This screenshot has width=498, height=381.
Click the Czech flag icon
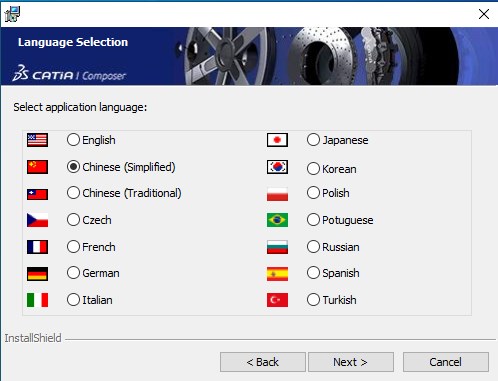point(37,220)
